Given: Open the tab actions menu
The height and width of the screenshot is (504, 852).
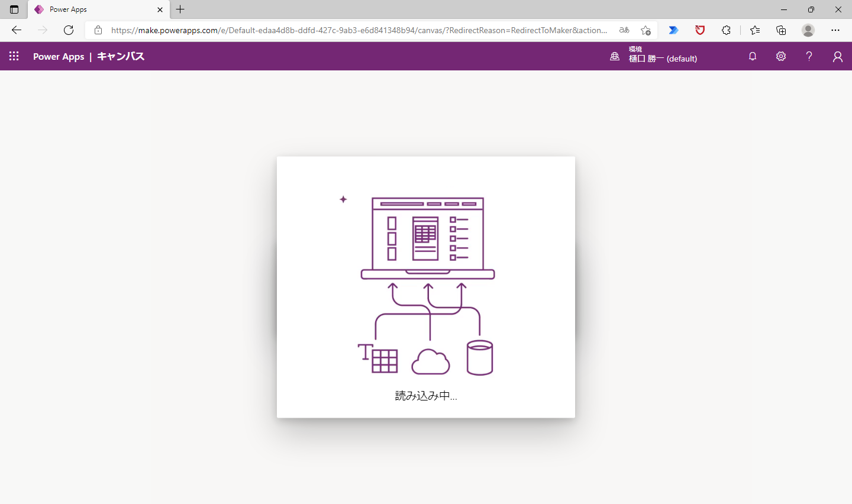Looking at the screenshot, I should point(14,9).
